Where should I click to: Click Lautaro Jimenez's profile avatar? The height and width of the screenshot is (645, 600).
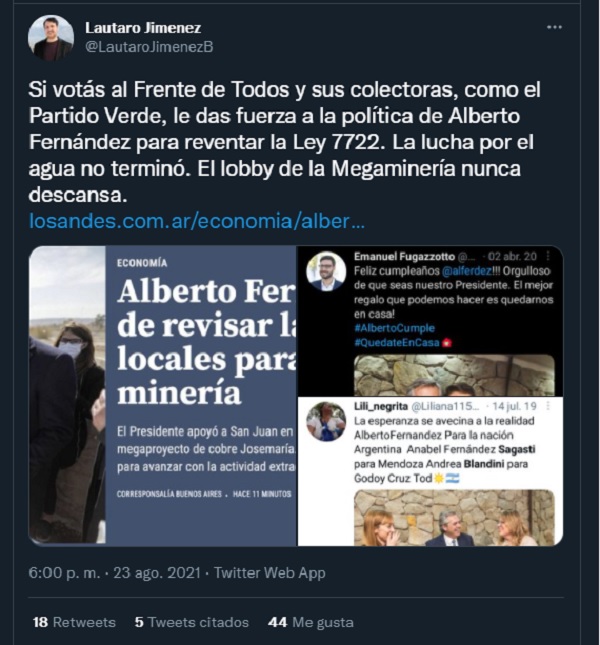(x=51, y=38)
